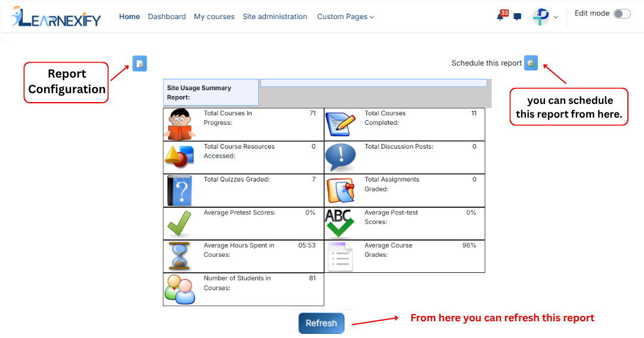Click the Total Courses In Progress label

[x=228, y=118]
